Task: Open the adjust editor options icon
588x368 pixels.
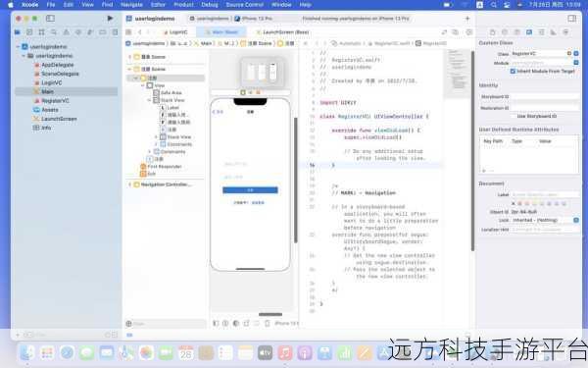Action: pos(456,32)
